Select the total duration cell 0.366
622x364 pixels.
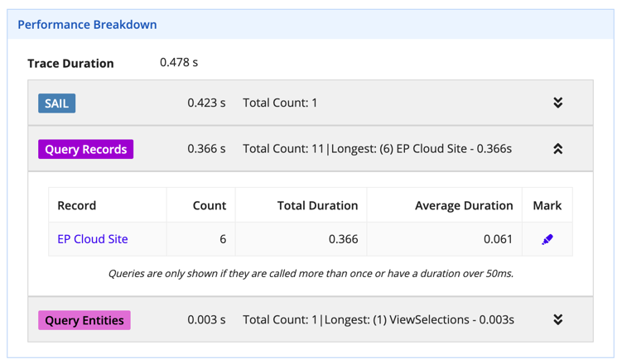tap(343, 239)
